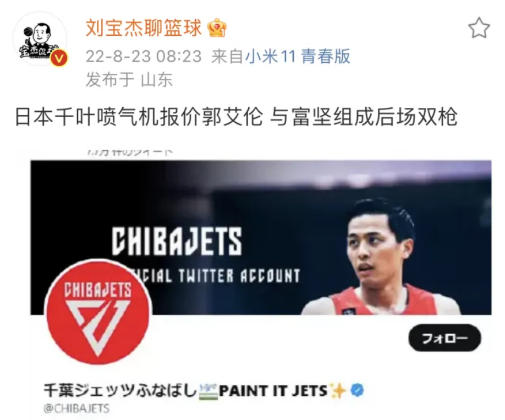Open the red Chiba Jets logo

tap(98, 312)
